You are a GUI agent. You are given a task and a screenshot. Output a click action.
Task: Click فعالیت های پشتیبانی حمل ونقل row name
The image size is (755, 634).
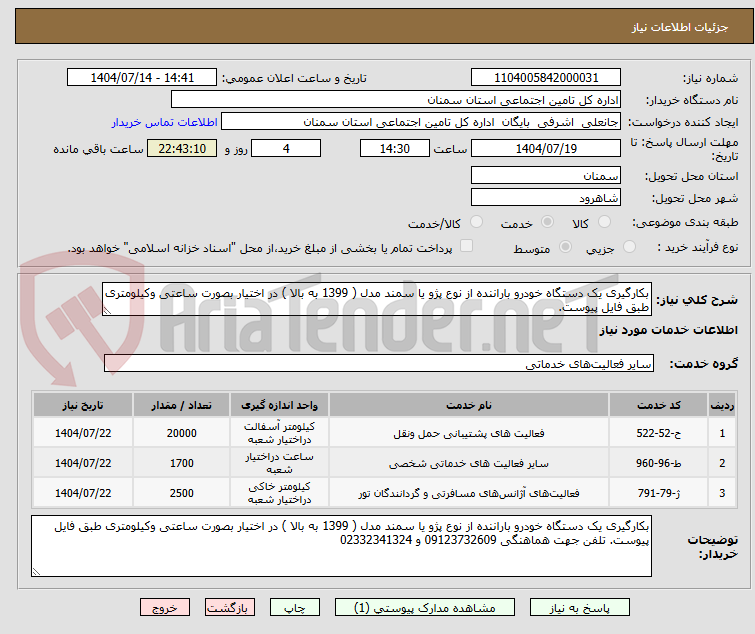tap(469, 433)
